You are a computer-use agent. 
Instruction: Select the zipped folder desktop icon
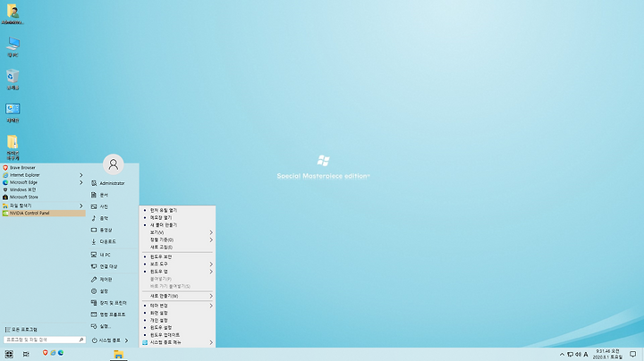click(13, 147)
